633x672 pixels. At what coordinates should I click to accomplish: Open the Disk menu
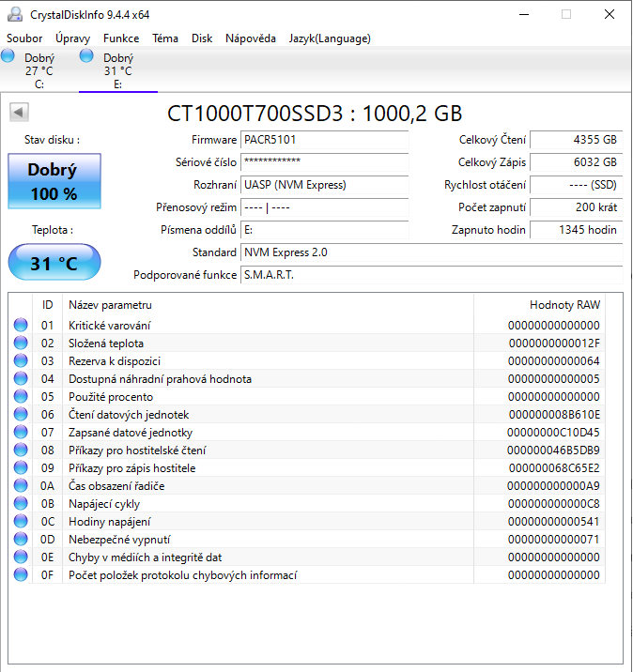click(202, 38)
